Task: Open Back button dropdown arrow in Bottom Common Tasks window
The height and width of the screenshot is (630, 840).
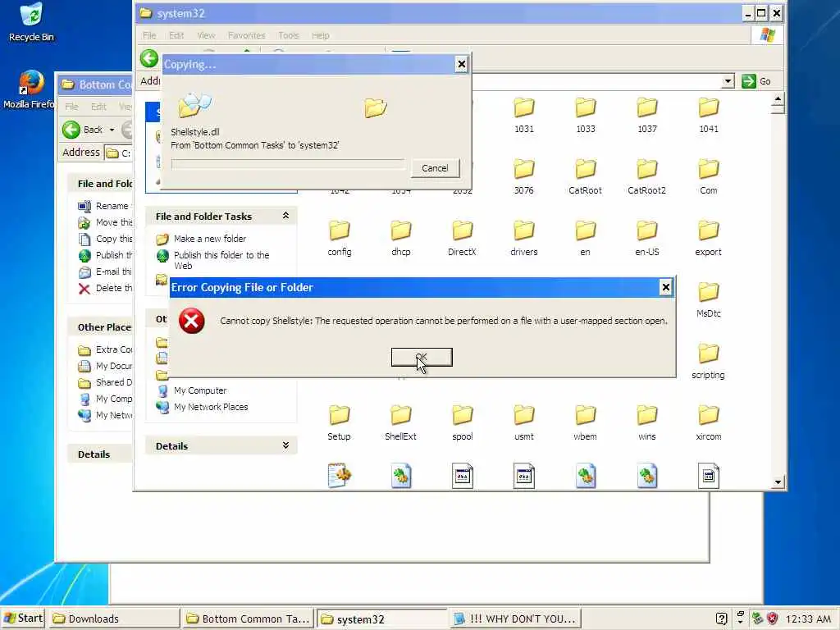Action: coord(112,130)
